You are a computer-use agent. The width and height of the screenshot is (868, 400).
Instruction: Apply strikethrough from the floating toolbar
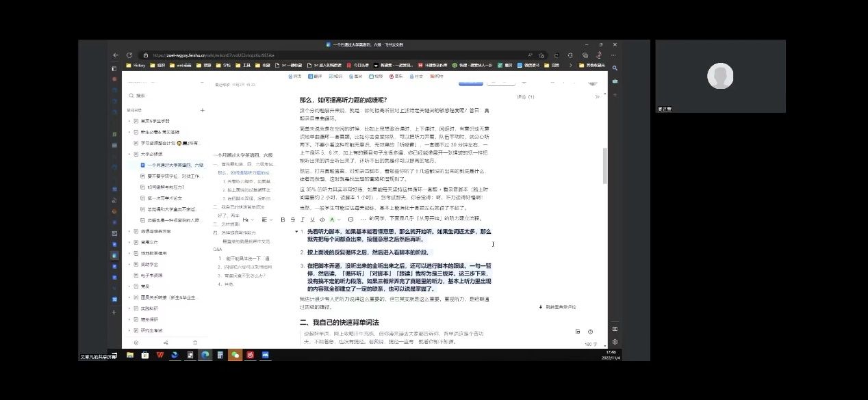coord(293,219)
